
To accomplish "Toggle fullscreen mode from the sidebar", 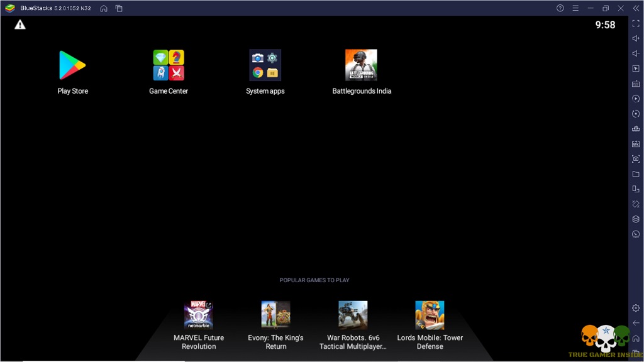I will click(635, 24).
